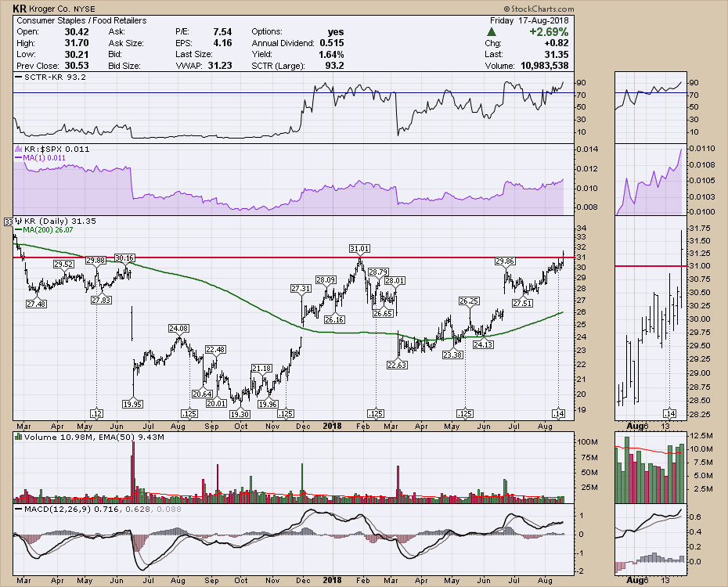
Task: Click the .14 dividend marker in main chart
Action: tap(558, 413)
